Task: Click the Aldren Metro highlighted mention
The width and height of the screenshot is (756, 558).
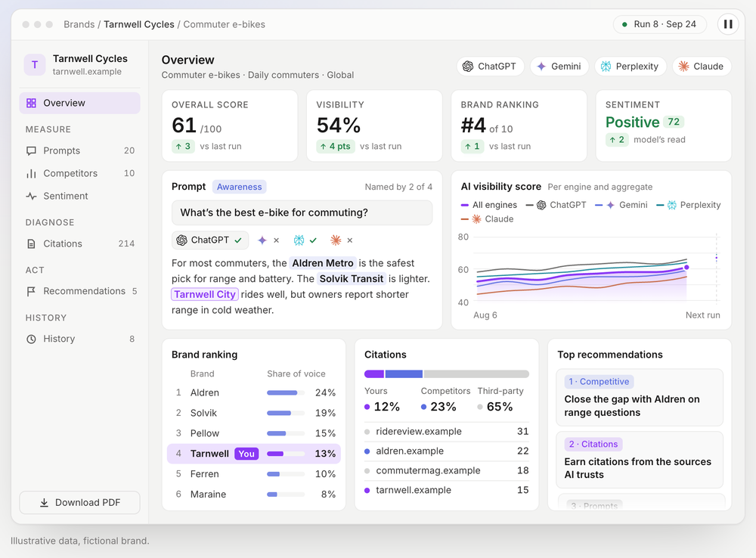Action: [323, 263]
